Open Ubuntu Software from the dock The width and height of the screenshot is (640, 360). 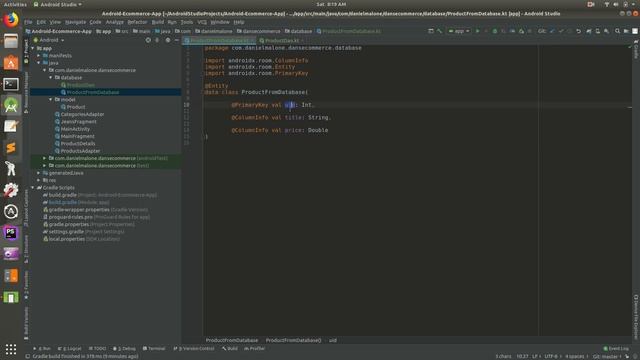pos(11,62)
